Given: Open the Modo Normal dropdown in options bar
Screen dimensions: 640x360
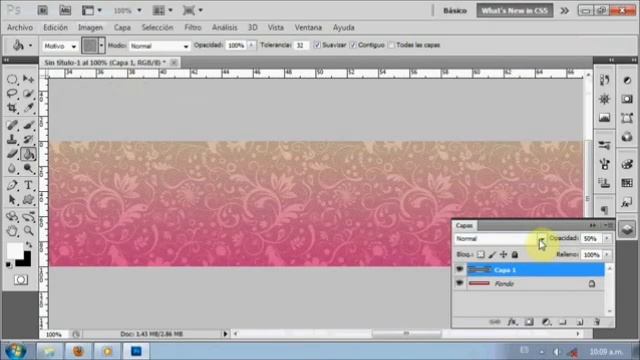Looking at the screenshot, I should (x=160, y=46).
